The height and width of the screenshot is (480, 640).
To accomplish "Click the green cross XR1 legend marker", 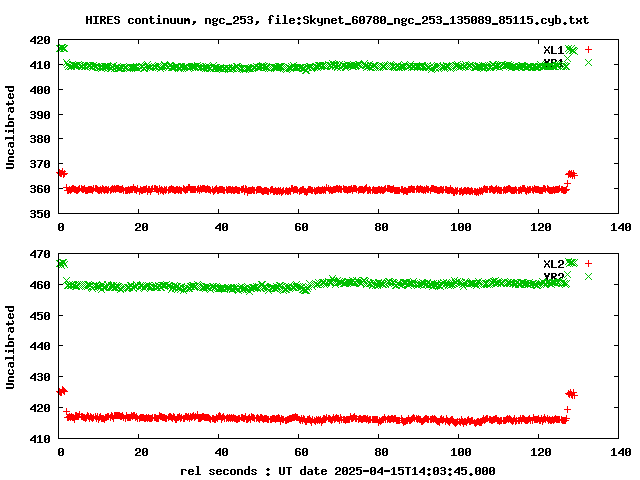I will 588,62.
